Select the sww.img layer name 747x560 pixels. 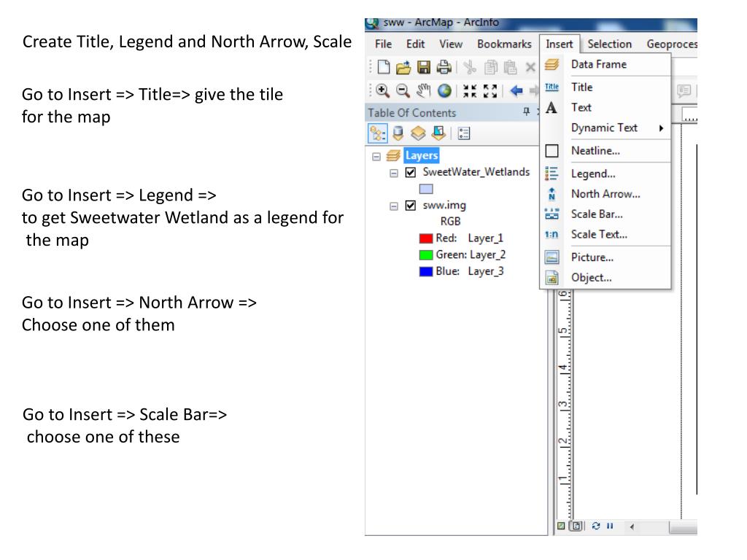pos(444,205)
